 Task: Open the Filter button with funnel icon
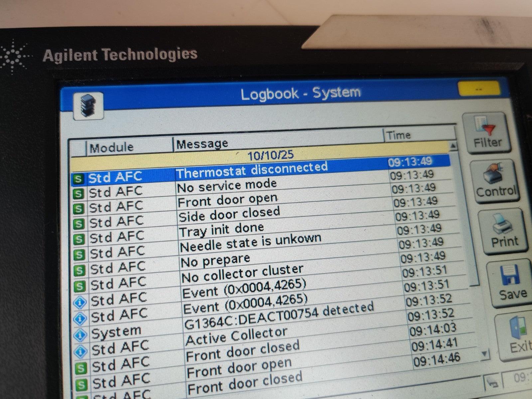coord(486,133)
